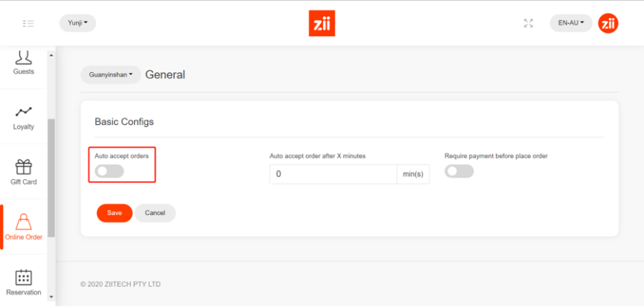Cancel the configuration changes
Image resolution: width=644 pixels, height=307 pixels.
pyautogui.click(x=155, y=213)
